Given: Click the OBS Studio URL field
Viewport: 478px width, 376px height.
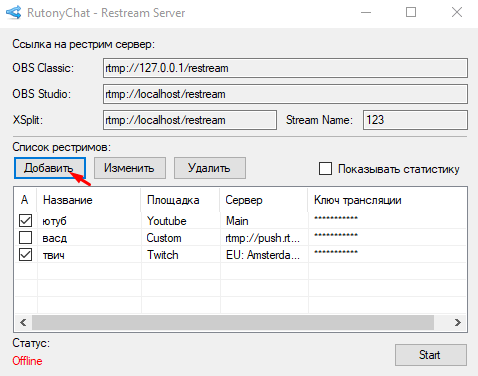Looking at the screenshot, I should click(x=285, y=94).
